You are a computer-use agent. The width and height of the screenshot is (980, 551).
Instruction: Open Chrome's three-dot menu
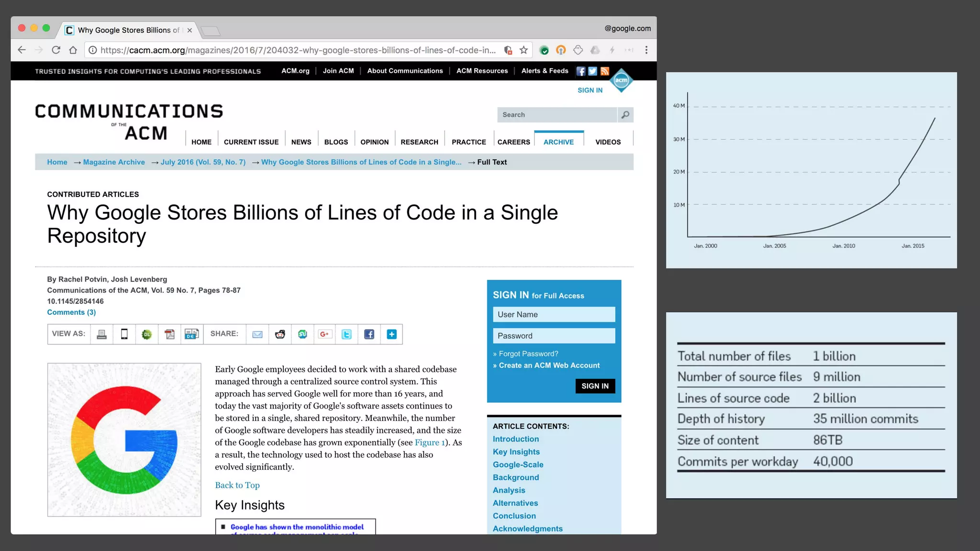pyautogui.click(x=646, y=50)
